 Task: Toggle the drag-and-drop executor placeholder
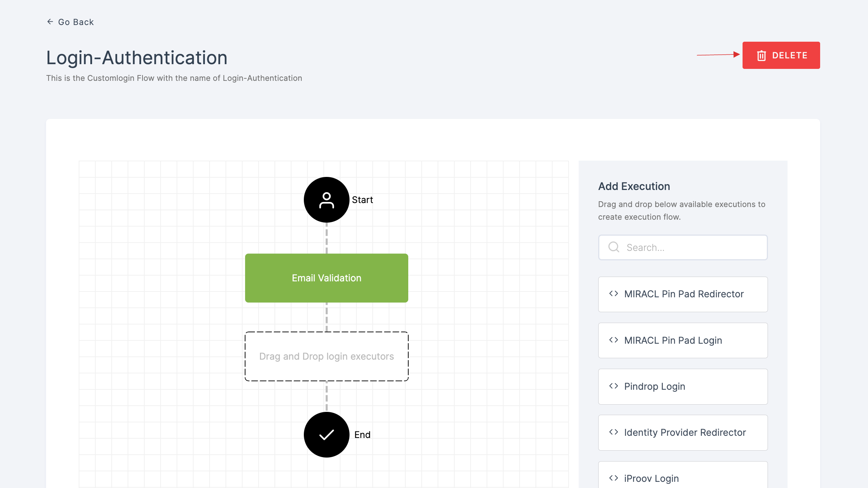pyautogui.click(x=326, y=356)
